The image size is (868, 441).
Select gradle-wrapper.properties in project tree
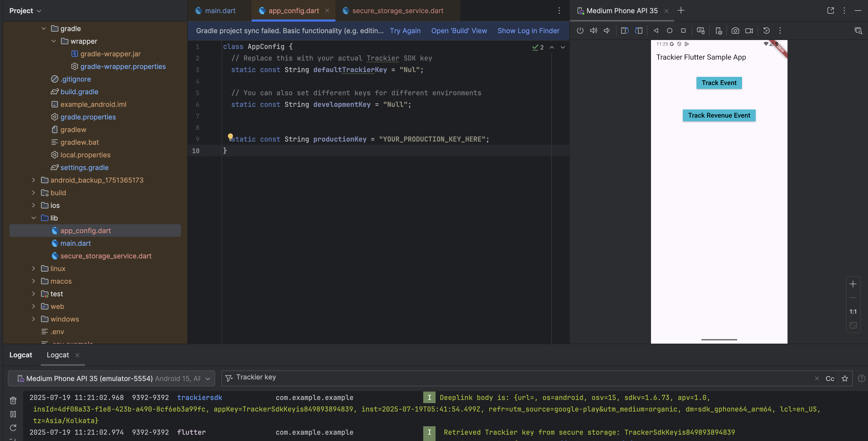point(123,66)
